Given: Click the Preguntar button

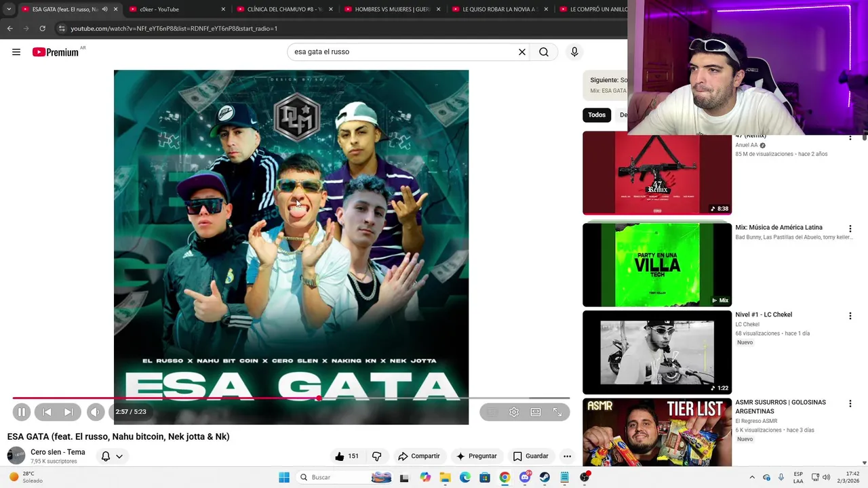Looking at the screenshot, I should 477,456.
